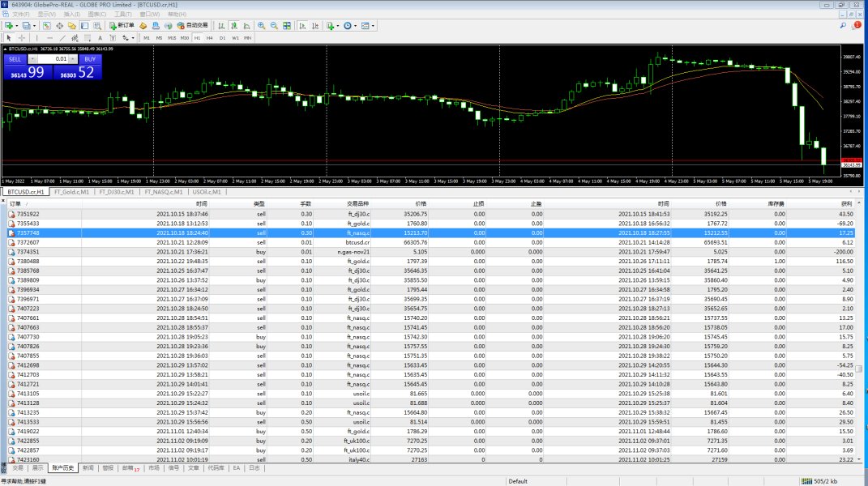Switch to the FT_Gold.c,M1 chart tab
This screenshot has height=486, width=868.
click(x=71, y=192)
